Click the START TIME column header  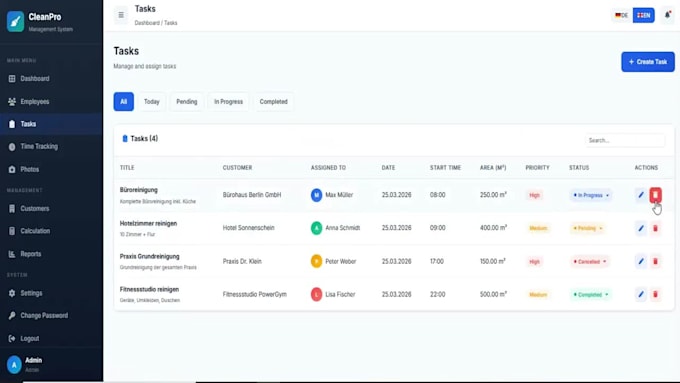point(445,168)
